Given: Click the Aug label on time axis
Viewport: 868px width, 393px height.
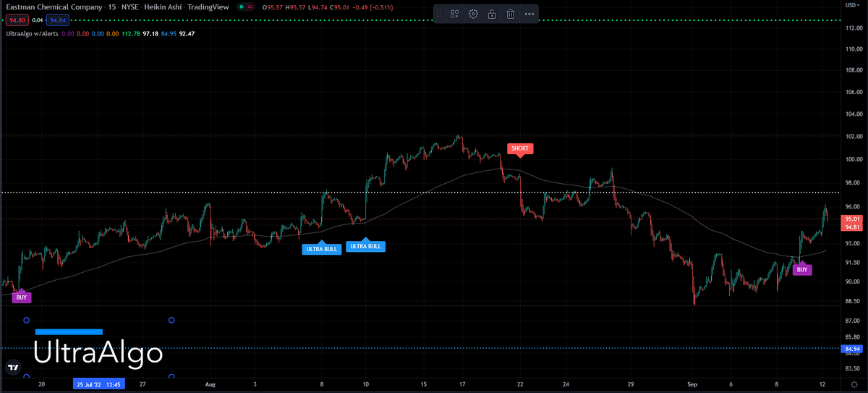Looking at the screenshot, I should 210,384.
